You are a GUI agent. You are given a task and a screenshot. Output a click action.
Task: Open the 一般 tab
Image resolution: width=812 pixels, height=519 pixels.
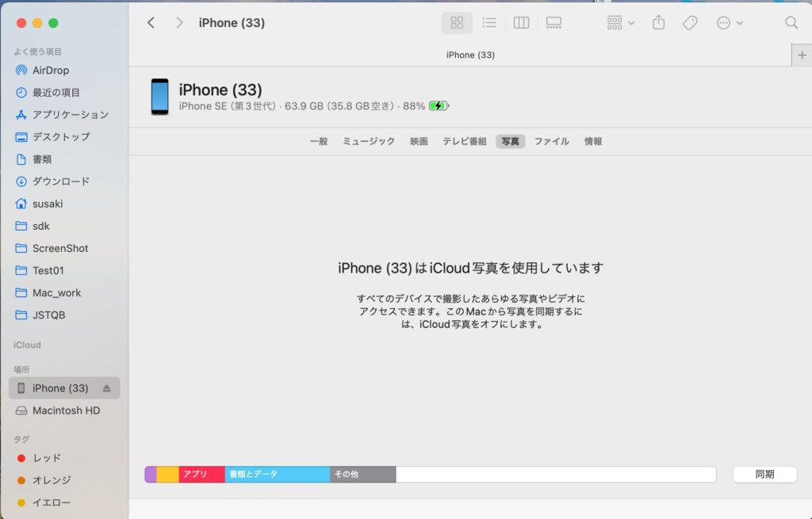click(x=319, y=141)
